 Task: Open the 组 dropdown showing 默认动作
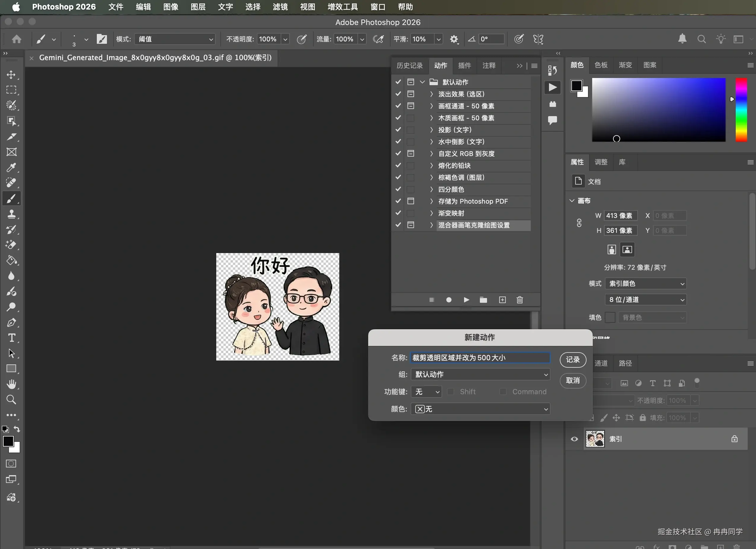[480, 375]
